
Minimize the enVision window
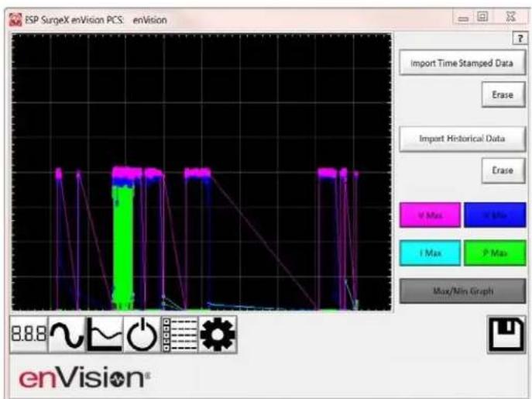point(463,18)
